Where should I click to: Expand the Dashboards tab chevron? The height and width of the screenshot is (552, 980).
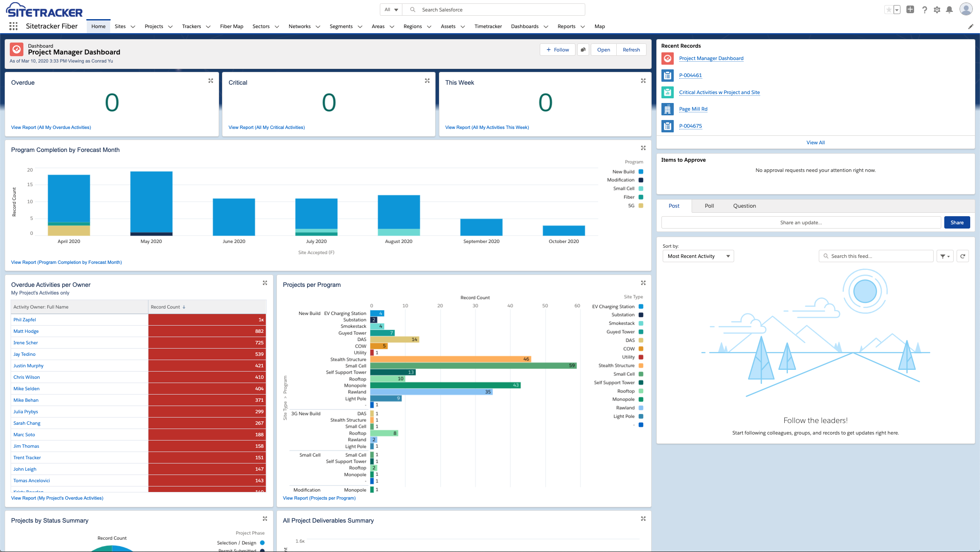click(546, 27)
